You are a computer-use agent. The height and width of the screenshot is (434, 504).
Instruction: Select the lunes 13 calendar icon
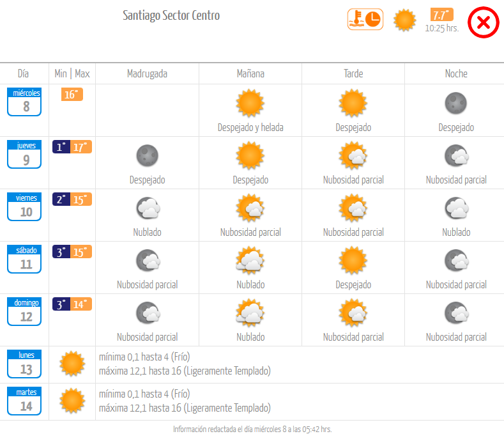coord(24,364)
